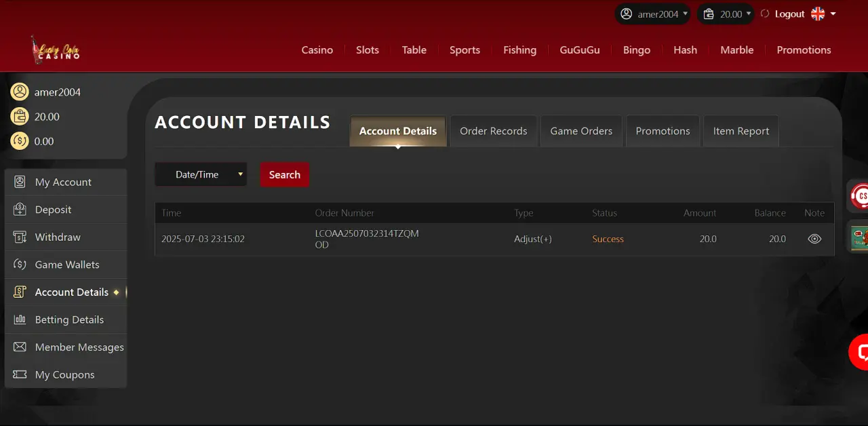Open the Hash menu
868x426 pixels.
click(x=686, y=50)
